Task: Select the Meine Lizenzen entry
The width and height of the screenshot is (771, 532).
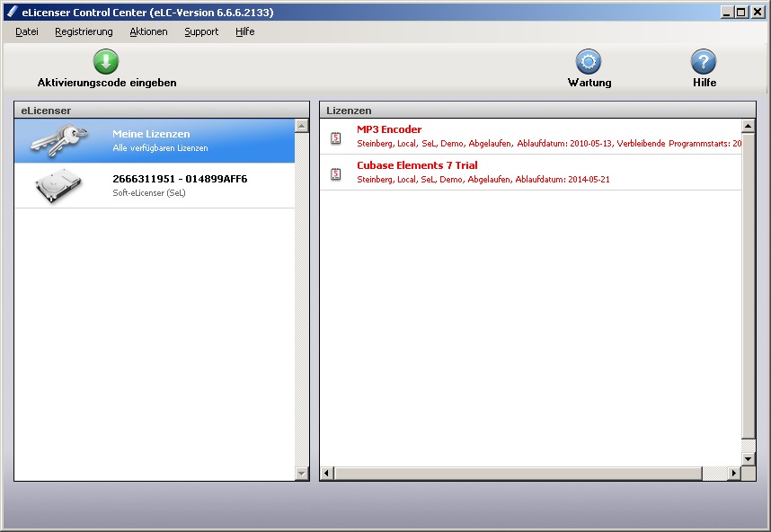Action: coord(155,140)
